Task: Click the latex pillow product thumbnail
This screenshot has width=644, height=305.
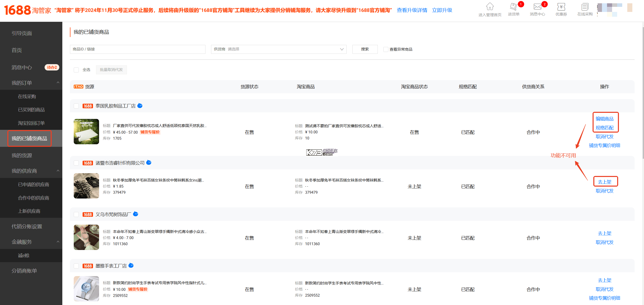Action: 86,132
